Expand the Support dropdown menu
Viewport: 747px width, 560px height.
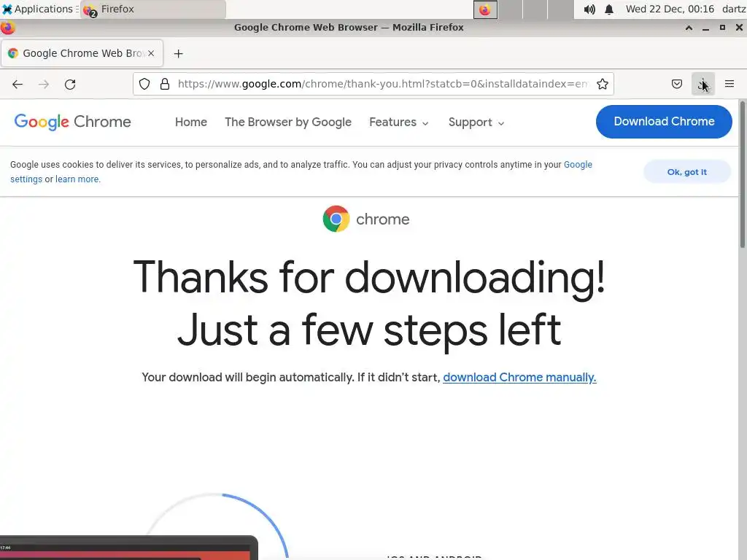(x=476, y=122)
